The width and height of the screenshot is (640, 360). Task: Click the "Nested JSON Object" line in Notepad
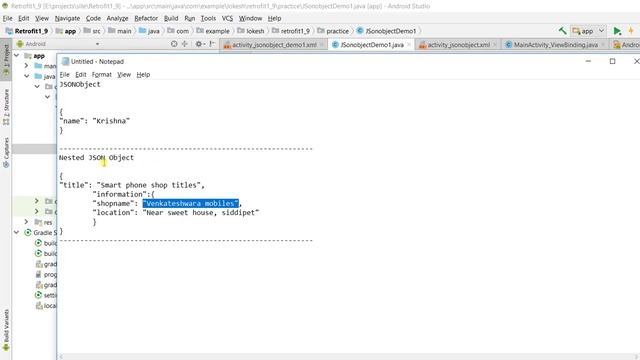(x=96, y=158)
